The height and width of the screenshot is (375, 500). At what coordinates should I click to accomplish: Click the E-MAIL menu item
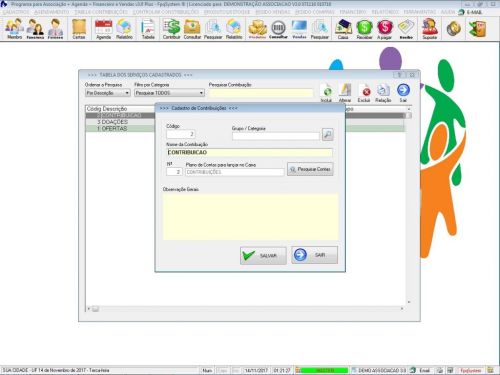[470, 12]
